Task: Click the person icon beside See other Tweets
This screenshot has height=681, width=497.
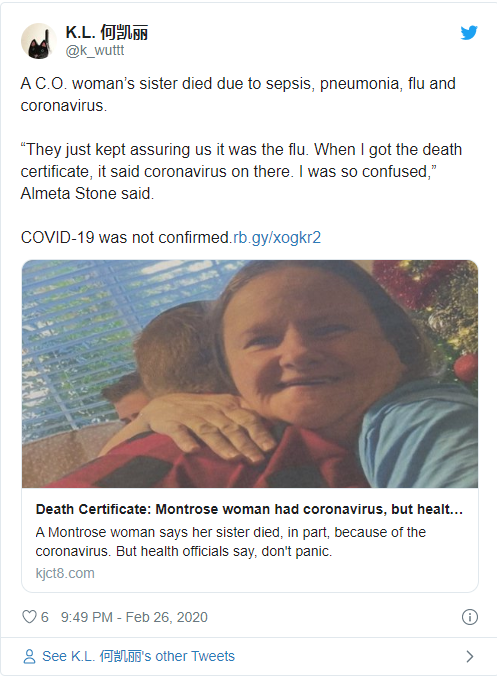Action: point(29,656)
